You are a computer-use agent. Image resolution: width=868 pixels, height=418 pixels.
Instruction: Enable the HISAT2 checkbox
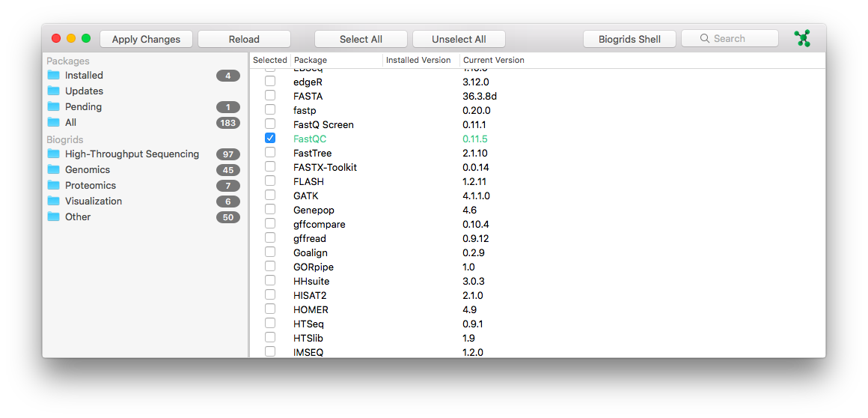coord(270,295)
